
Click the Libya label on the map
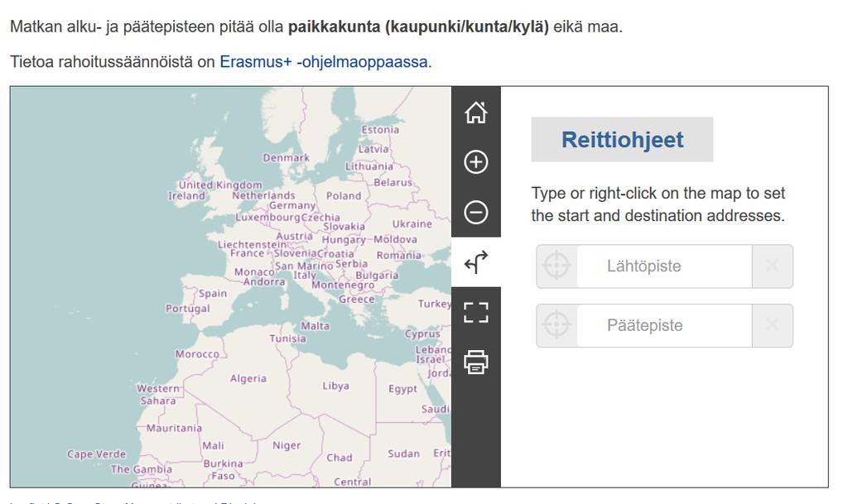(336, 386)
